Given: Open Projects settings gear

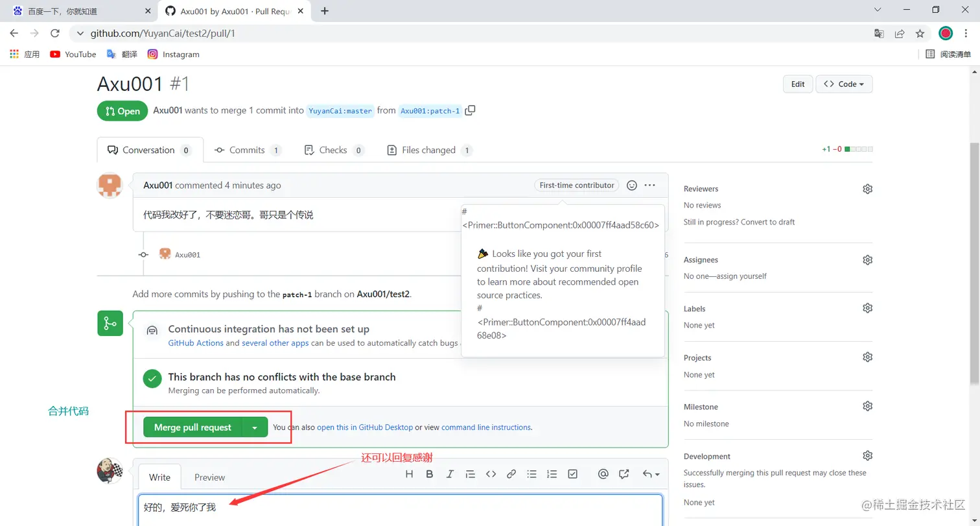Looking at the screenshot, I should (867, 357).
